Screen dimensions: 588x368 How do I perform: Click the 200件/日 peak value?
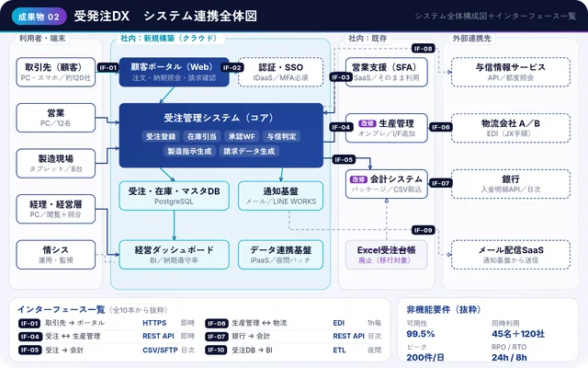coord(425,358)
